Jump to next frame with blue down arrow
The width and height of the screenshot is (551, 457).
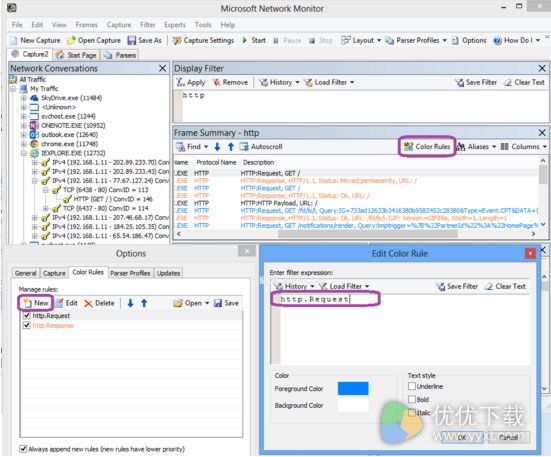click(x=217, y=146)
